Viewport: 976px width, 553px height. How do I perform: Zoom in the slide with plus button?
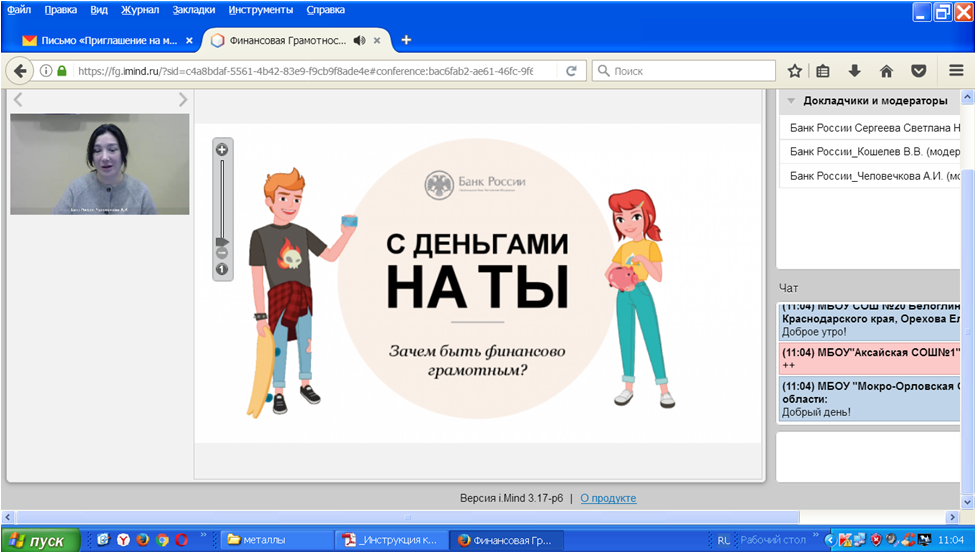click(x=222, y=150)
